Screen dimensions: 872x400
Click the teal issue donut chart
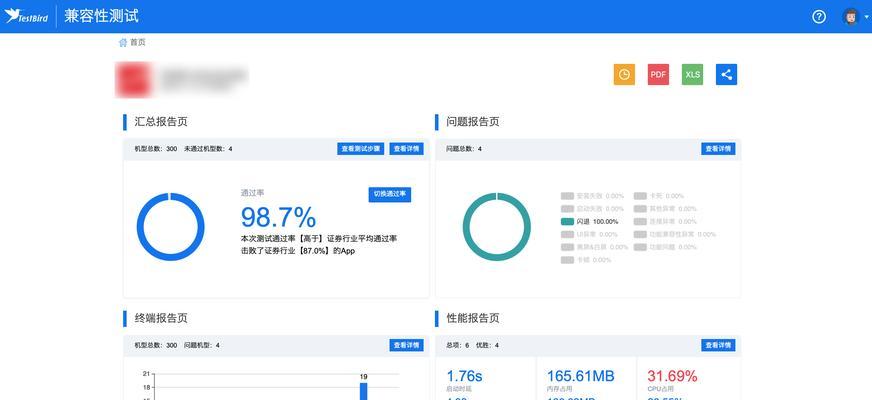pos(497,226)
